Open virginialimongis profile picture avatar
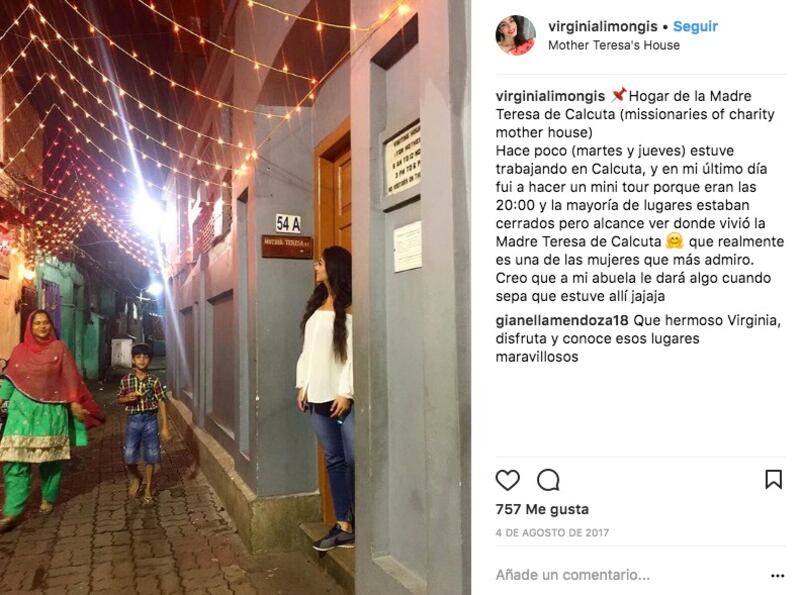Viewport: 800px width, 595px height. click(515, 35)
